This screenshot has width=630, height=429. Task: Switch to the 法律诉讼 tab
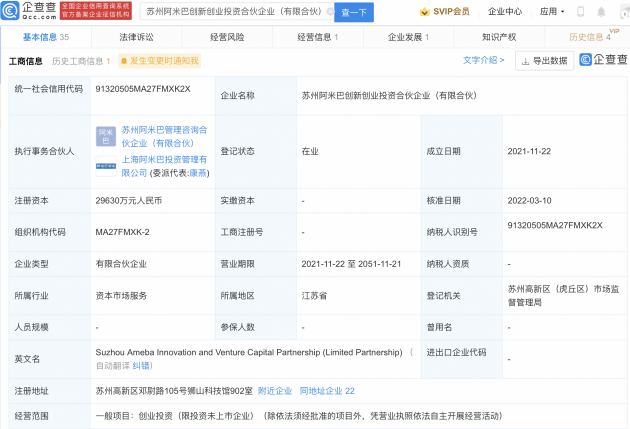[137, 37]
